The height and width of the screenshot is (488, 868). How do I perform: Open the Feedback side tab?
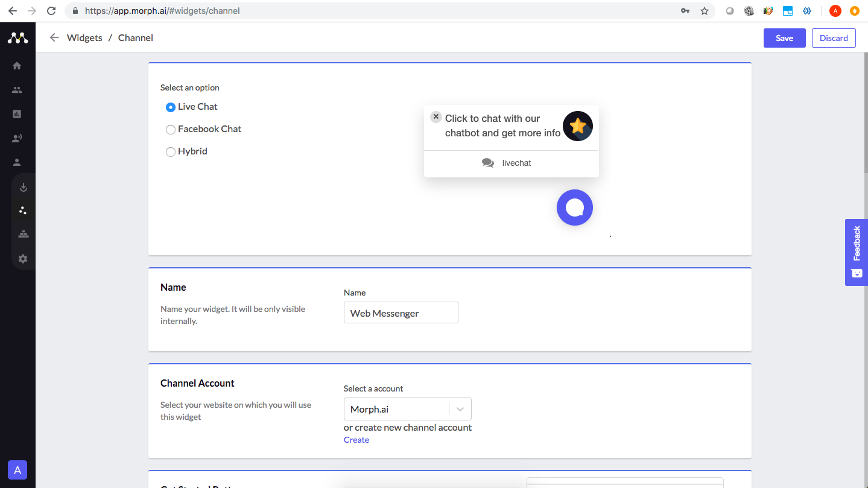[857, 252]
